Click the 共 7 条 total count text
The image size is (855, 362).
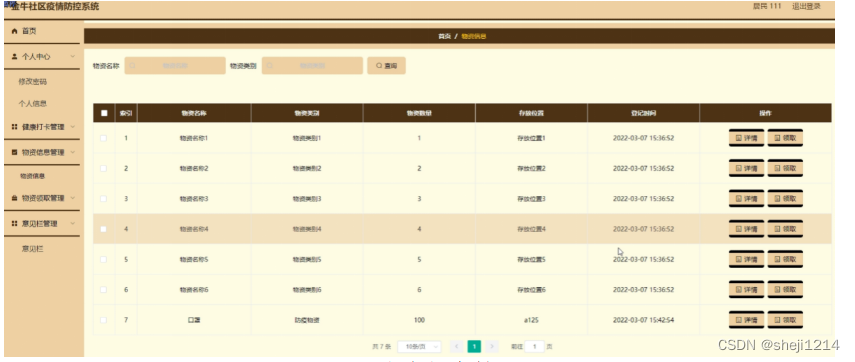pos(382,346)
